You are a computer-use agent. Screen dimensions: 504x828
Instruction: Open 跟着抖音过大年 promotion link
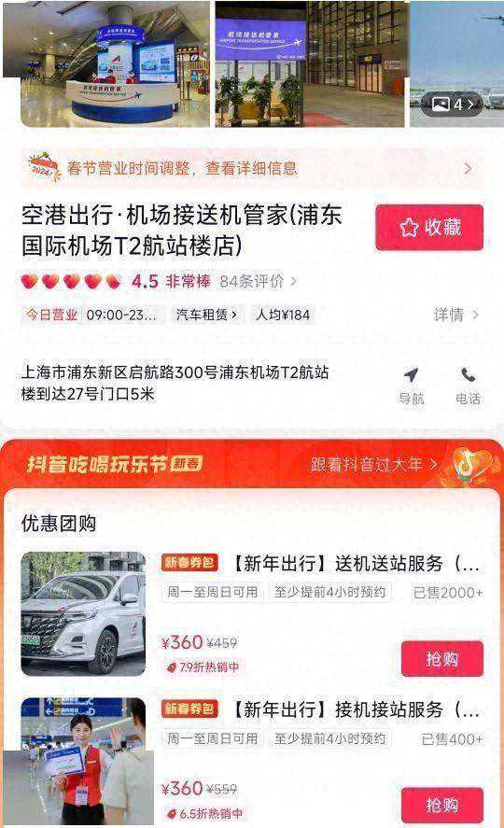[x=373, y=464]
